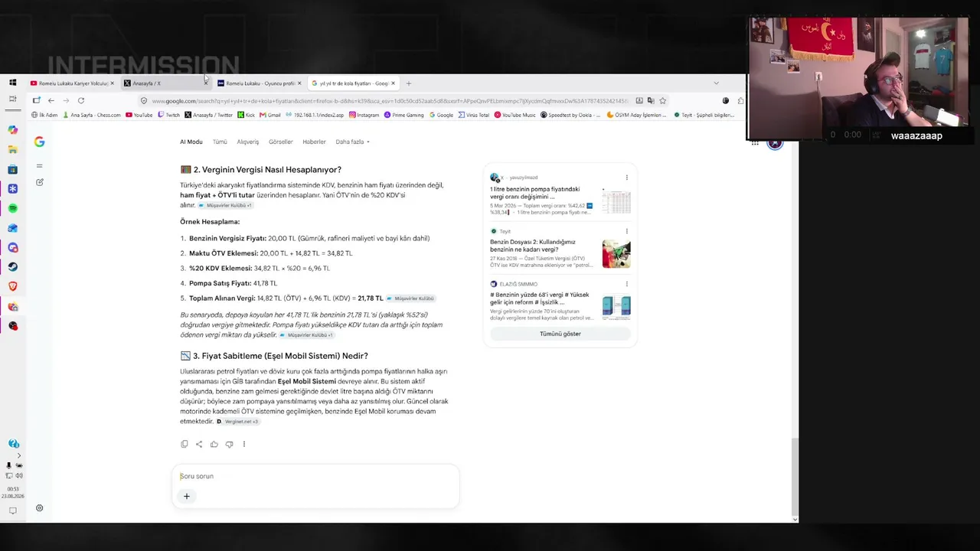This screenshot has width=980, height=551.
Task: Click the Benzin Dosyası article thumbnail
Action: [x=616, y=254]
